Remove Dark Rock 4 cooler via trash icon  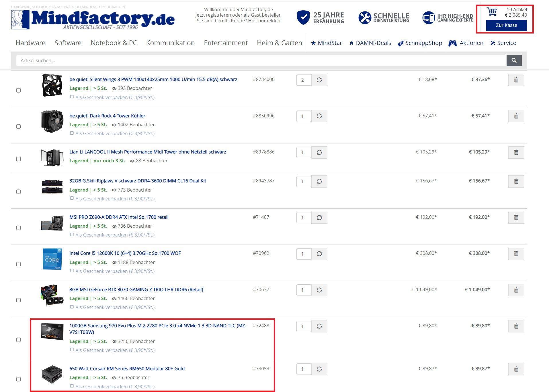pyautogui.click(x=516, y=116)
